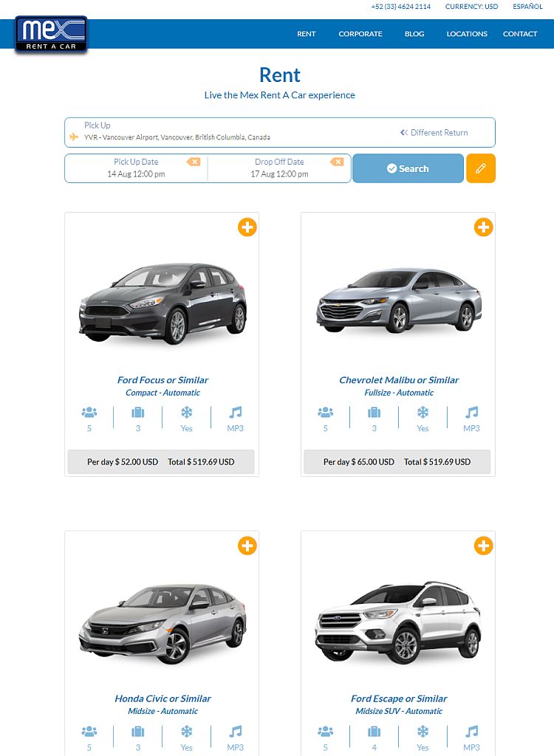The height and width of the screenshot is (756, 554).
Task: Click the Pick Up location field
Action: [280, 132]
